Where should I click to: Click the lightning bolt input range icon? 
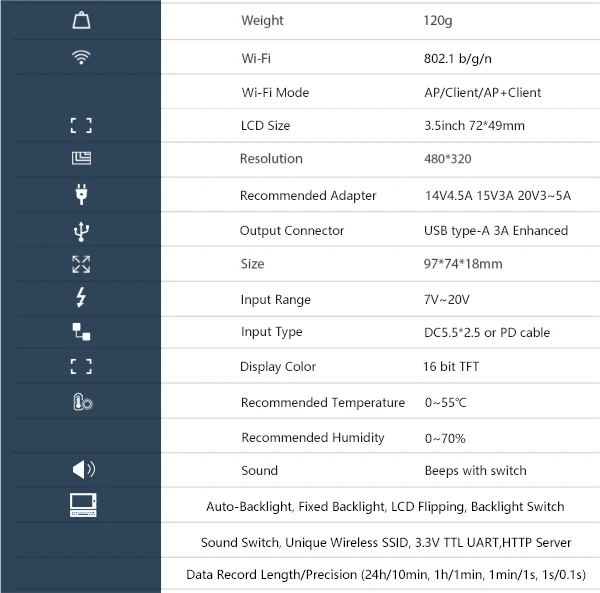81,298
